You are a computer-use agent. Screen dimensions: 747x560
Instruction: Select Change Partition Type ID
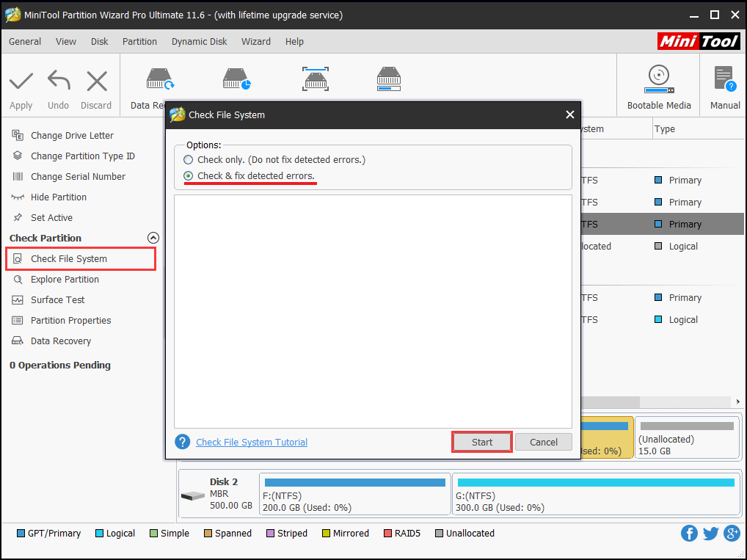tap(82, 156)
